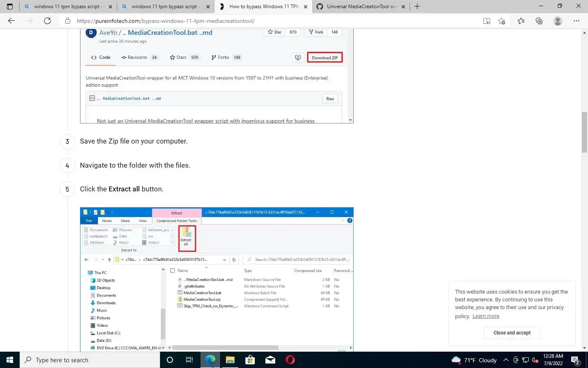Add this page to favorites
Image resolution: width=588 pixels, height=368 pixels.
coord(502,21)
